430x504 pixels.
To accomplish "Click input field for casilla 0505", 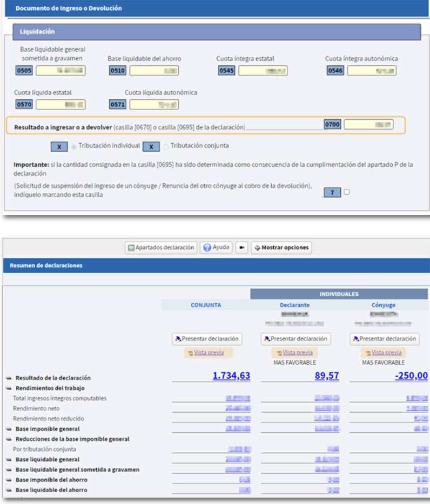I will pyautogui.click(x=61, y=70).
